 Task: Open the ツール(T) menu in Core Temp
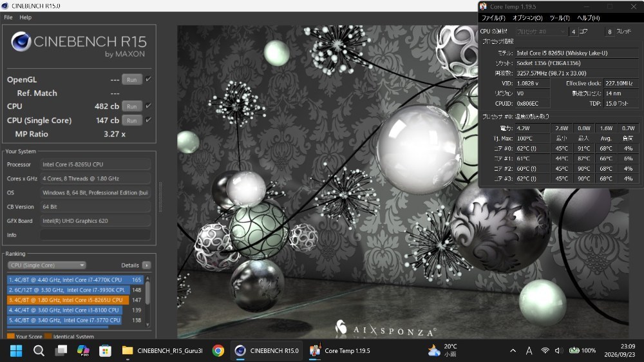(x=560, y=18)
